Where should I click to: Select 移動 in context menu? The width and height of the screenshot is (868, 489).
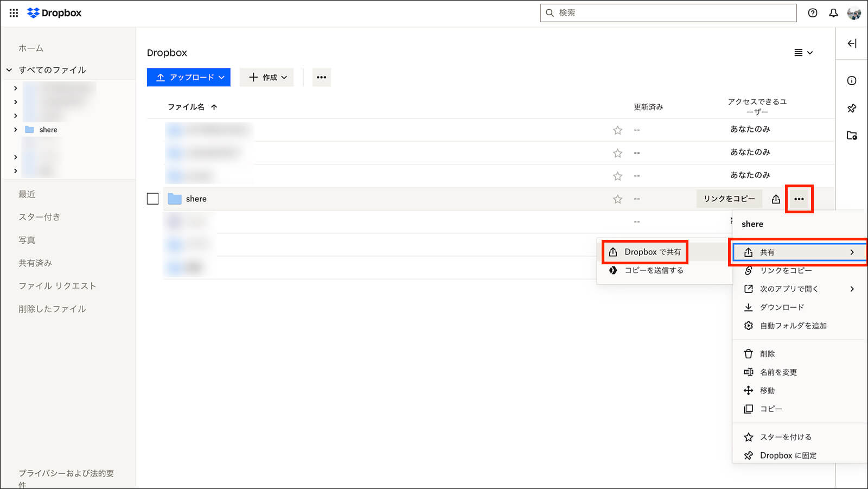(800, 391)
